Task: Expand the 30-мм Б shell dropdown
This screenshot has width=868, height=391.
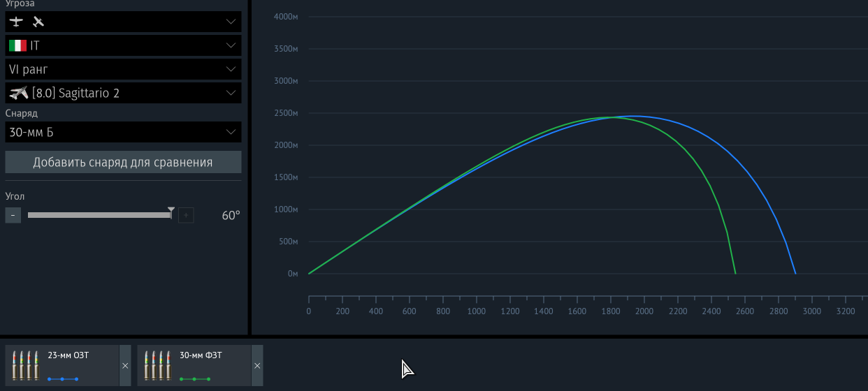Action: point(231,131)
